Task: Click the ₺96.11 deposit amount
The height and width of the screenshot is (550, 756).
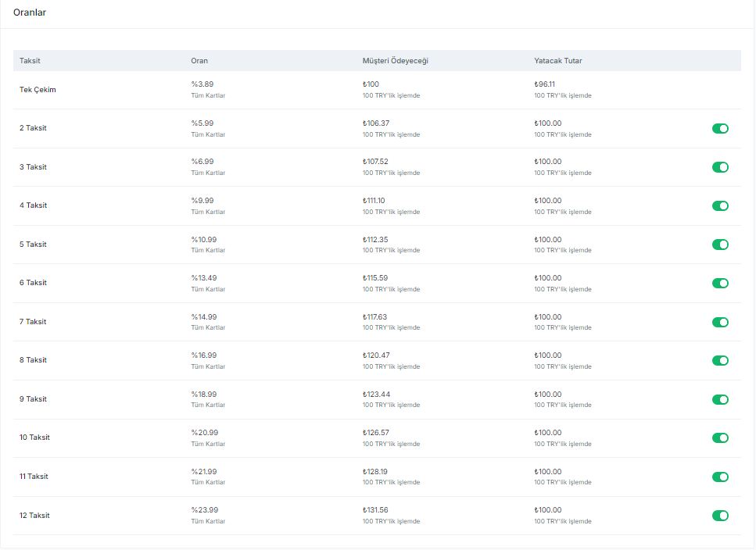Action: click(544, 84)
